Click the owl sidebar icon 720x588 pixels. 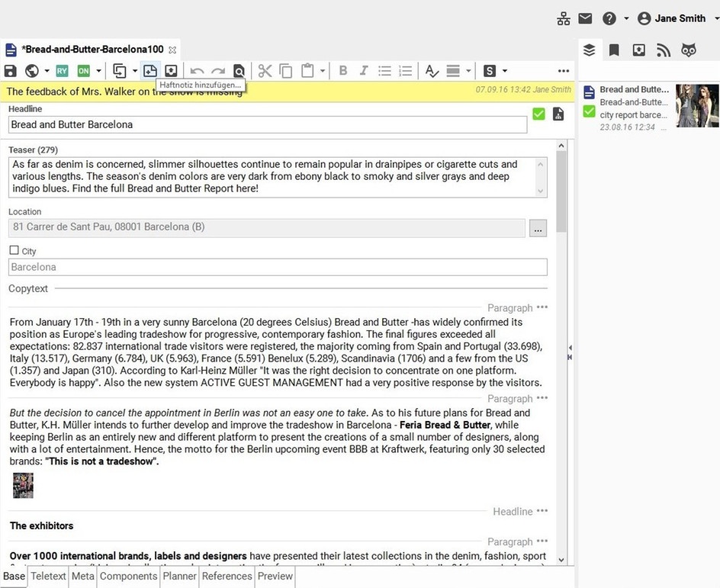[688, 50]
